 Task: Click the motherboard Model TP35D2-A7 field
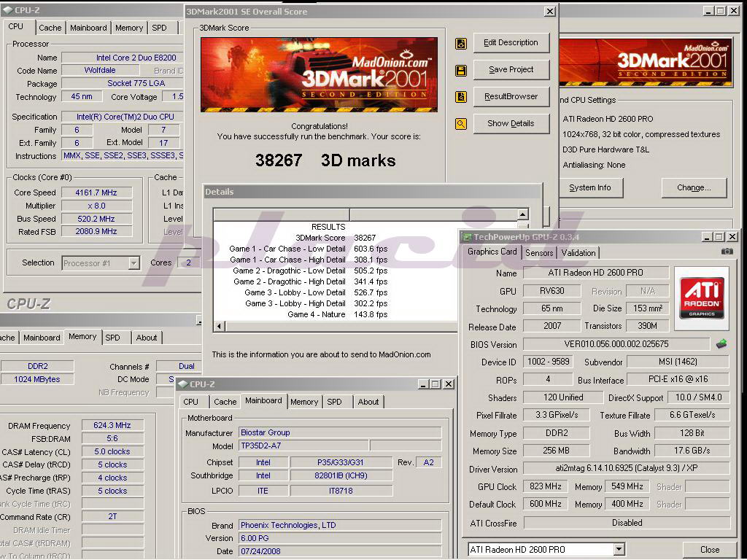pyautogui.click(x=303, y=446)
